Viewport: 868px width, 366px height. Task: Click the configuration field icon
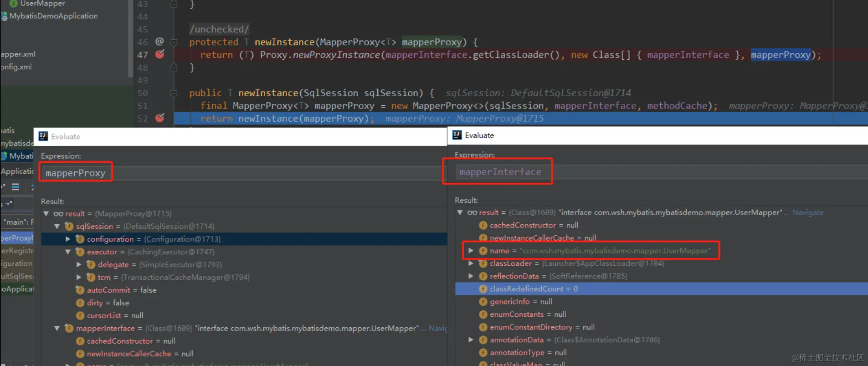pyautogui.click(x=80, y=239)
